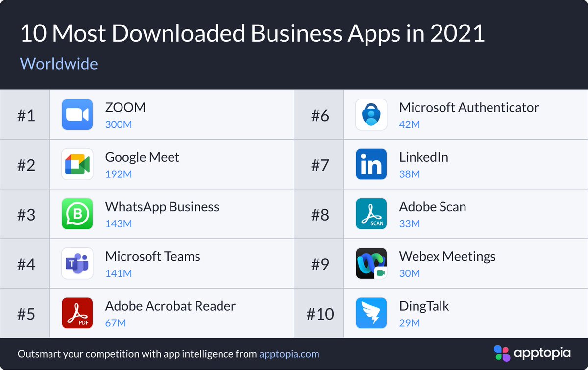Click the #3 rank label
Viewport: 588px width, 370px height.
tap(26, 215)
